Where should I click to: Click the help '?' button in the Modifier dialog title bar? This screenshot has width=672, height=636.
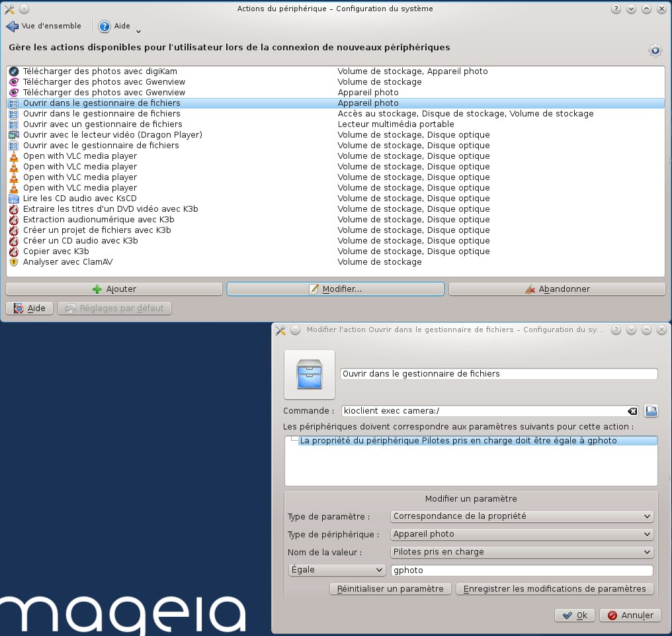(x=616, y=330)
